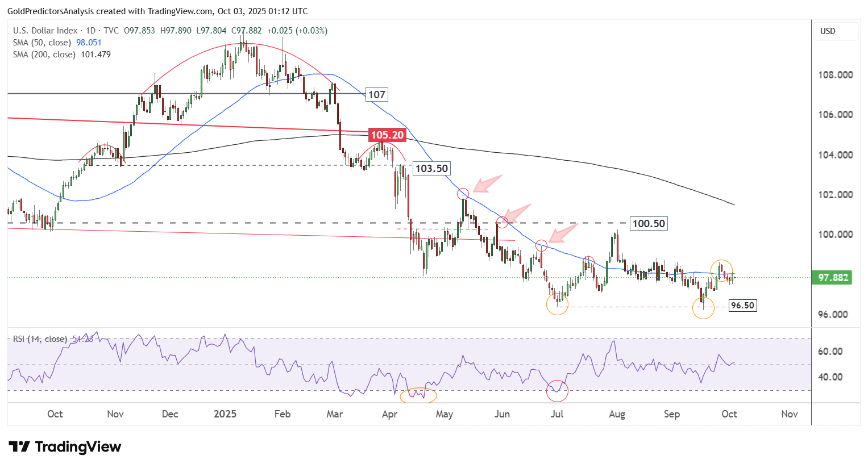Click the green 97.882 current price tag
This screenshot has height=468, width=868.
833,278
